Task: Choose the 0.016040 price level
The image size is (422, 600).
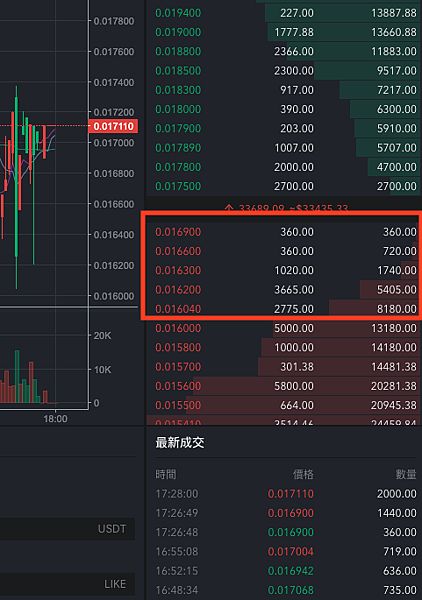Action: click(178, 309)
